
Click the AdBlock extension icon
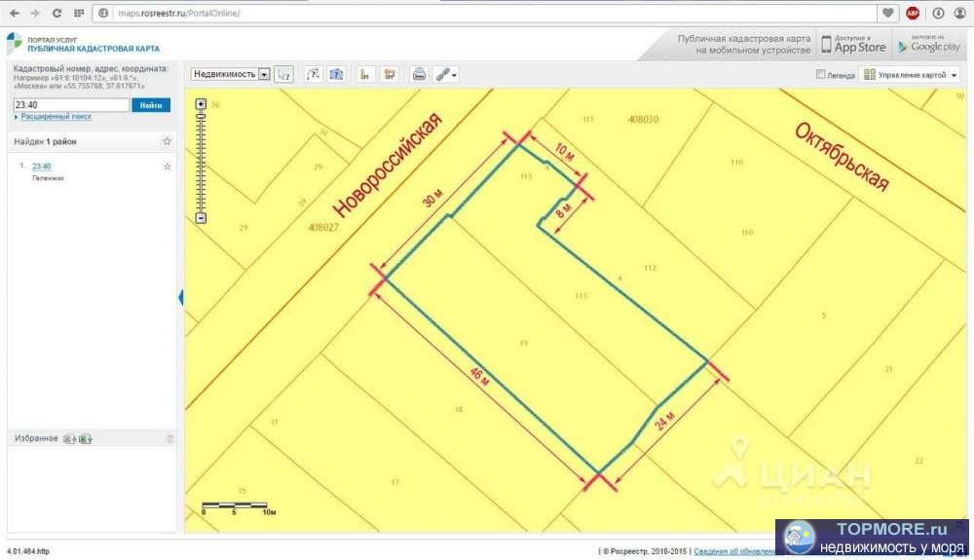tap(913, 14)
